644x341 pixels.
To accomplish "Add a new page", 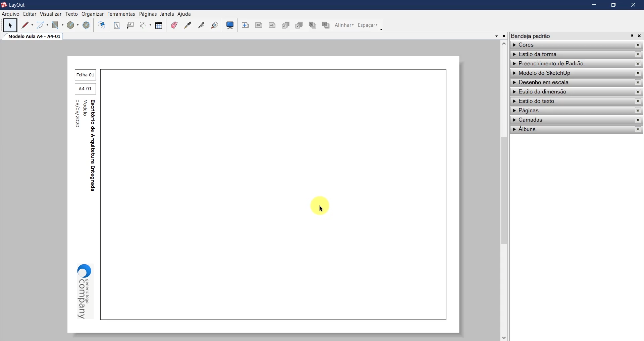I will point(246,25).
